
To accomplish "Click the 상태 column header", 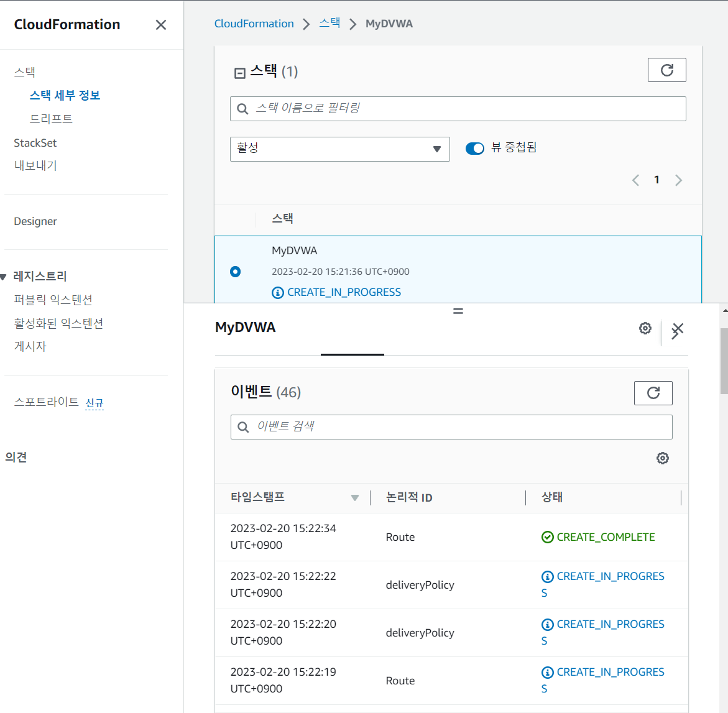I will click(x=552, y=497).
